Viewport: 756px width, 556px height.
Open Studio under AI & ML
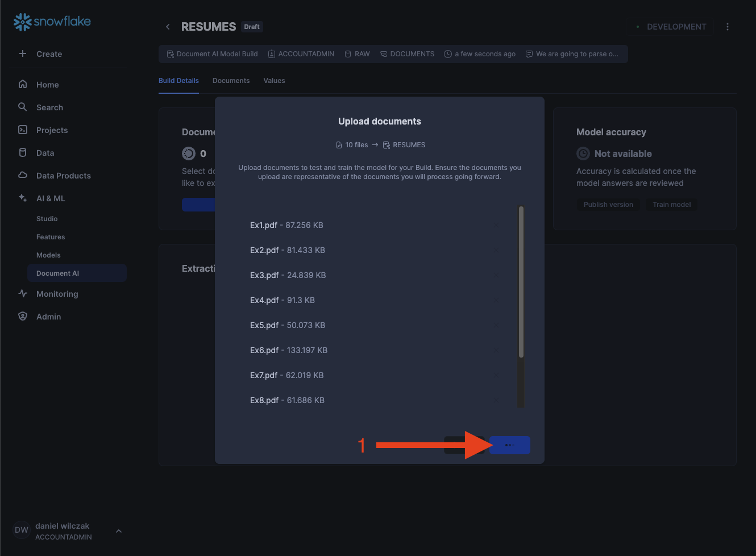pos(47,219)
